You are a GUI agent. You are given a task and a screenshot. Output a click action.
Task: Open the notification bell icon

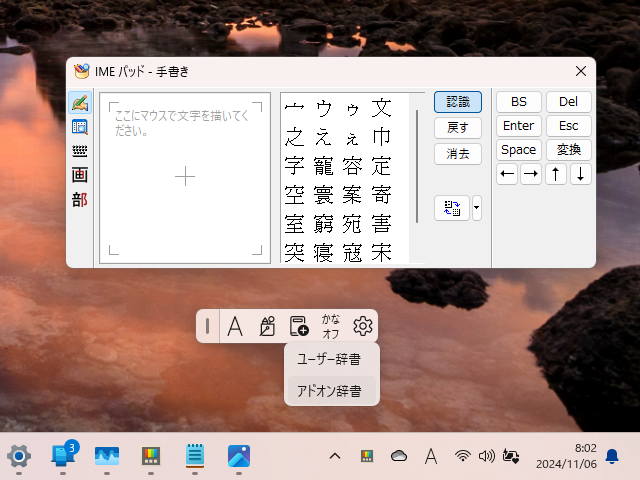pos(612,456)
